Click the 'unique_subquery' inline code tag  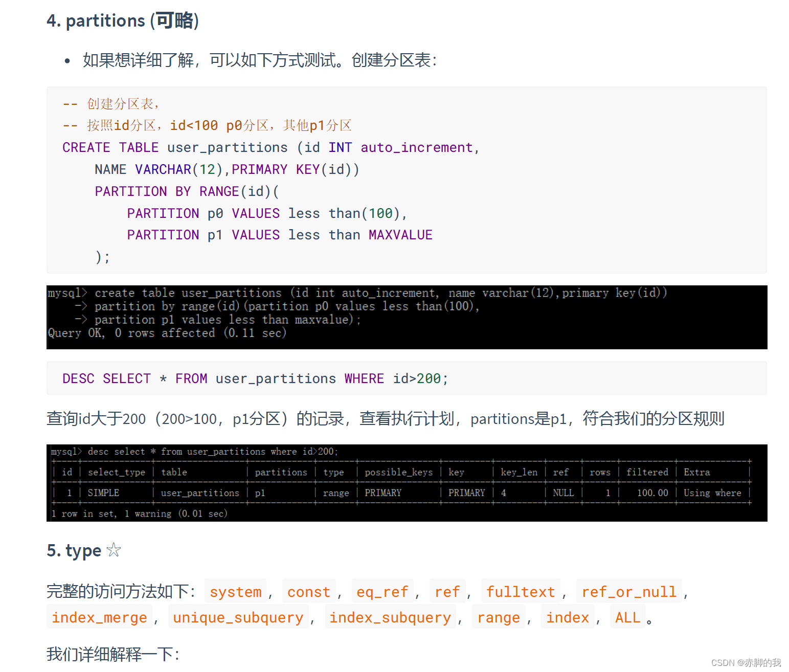point(238,617)
